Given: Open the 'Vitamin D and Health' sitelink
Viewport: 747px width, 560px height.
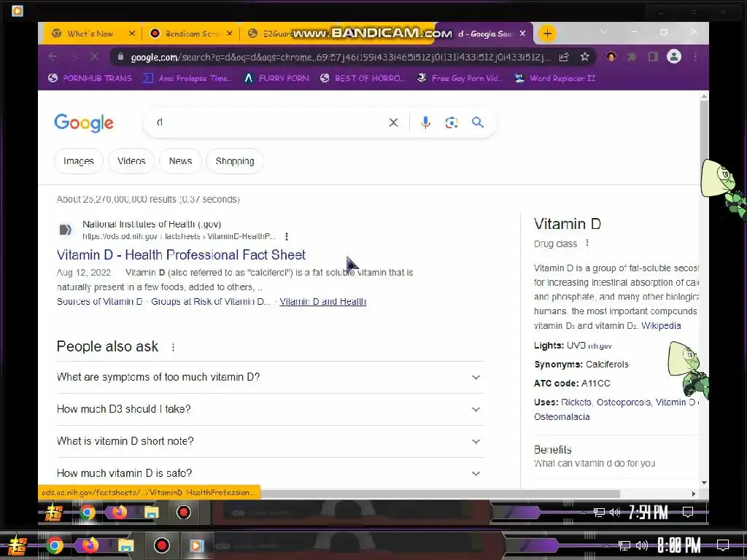Looking at the screenshot, I should click(x=322, y=301).
